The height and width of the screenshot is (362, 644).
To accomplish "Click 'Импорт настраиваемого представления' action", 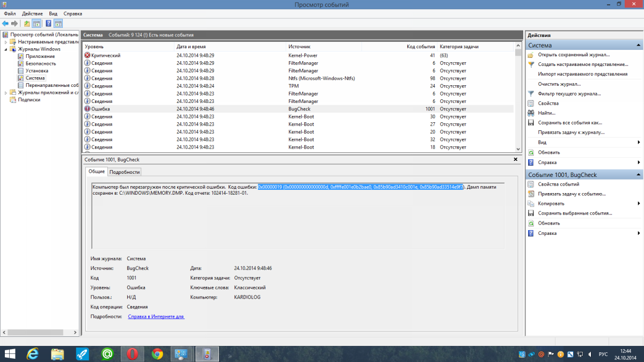I will tap(583, 74).
